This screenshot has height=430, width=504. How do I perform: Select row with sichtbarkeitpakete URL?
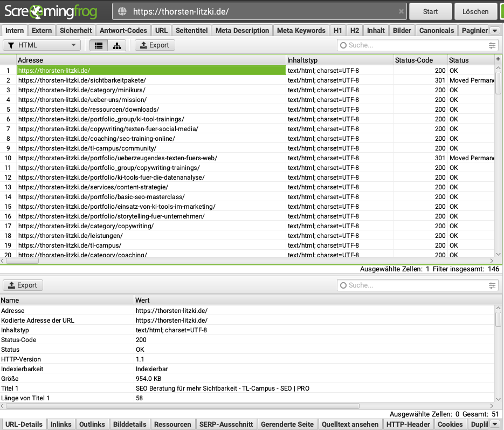247,80
